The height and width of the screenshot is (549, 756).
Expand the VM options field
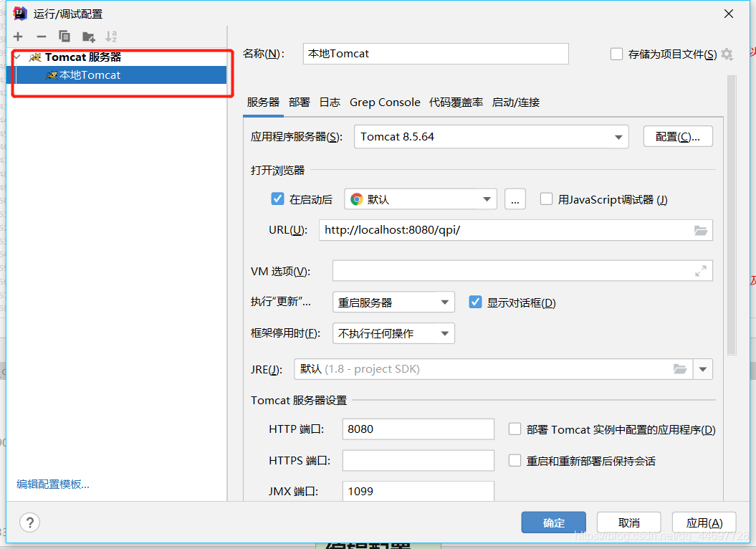tap(701, 271)
